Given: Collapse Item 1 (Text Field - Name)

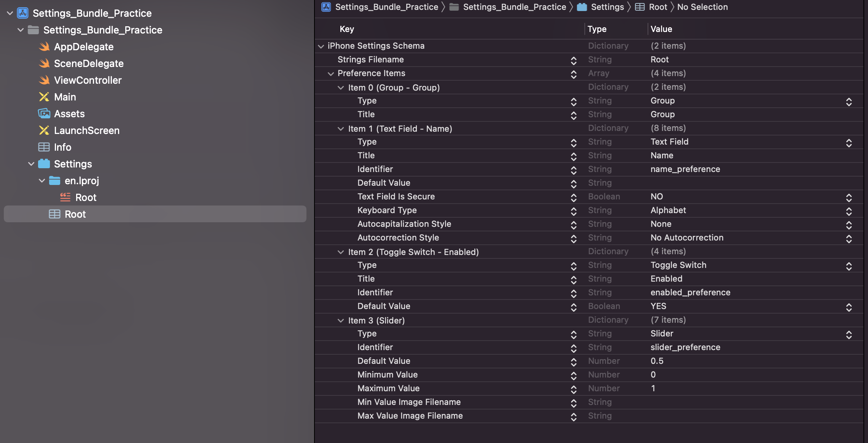Looking at the screenshot, I should click(341, 129).
